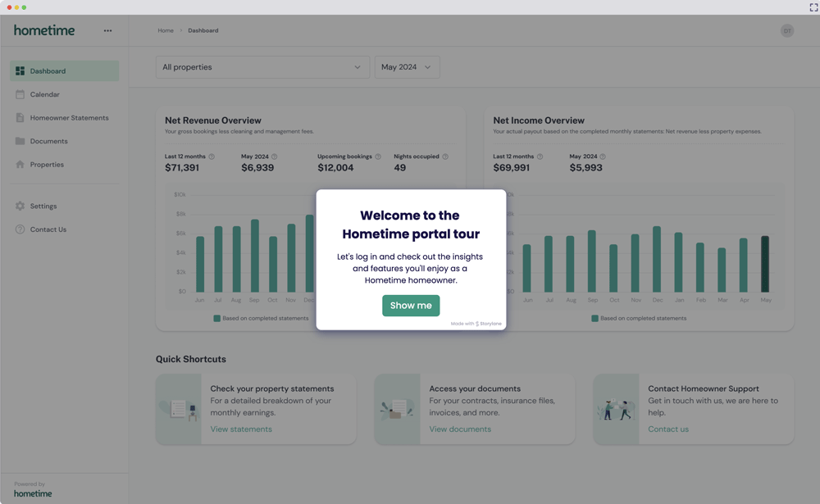Click the macOS green maximize dot

24,7
